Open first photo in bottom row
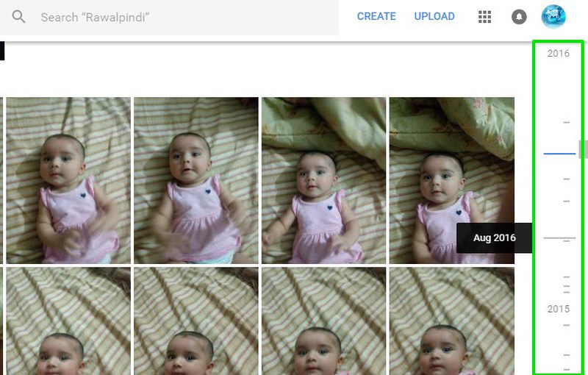Image resolution: width=588 pixels, height=375 pixels. (68, 321)
